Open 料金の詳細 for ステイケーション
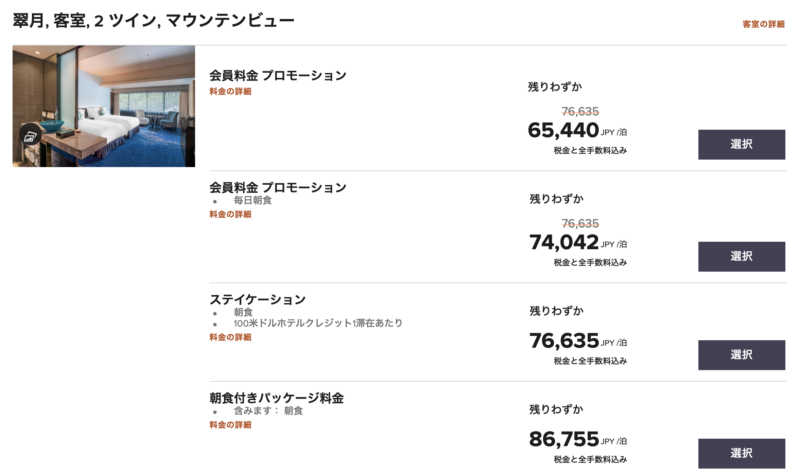Image resolution: width=800 pixels, height=474 pixels. pos(230,337)
